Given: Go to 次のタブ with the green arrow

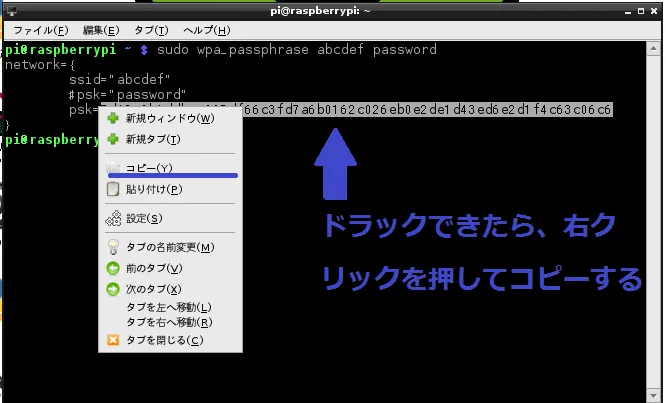Looking at the screenshot, I should 113,289.
